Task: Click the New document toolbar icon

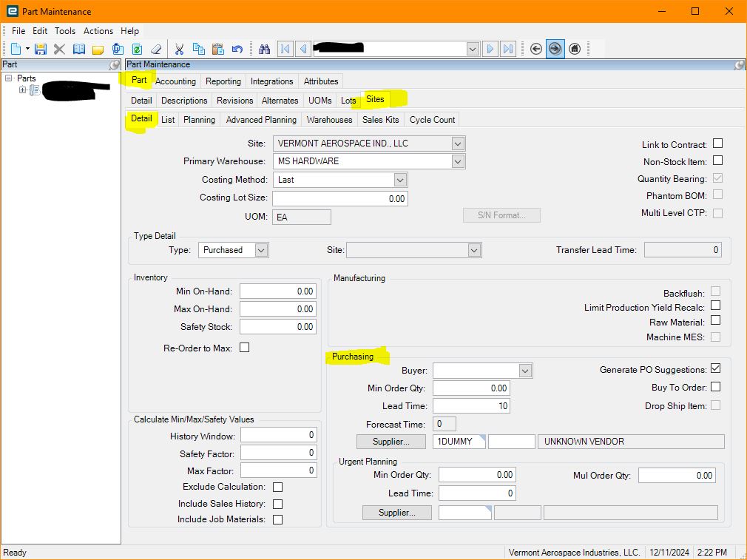Action: coord(16,49)
